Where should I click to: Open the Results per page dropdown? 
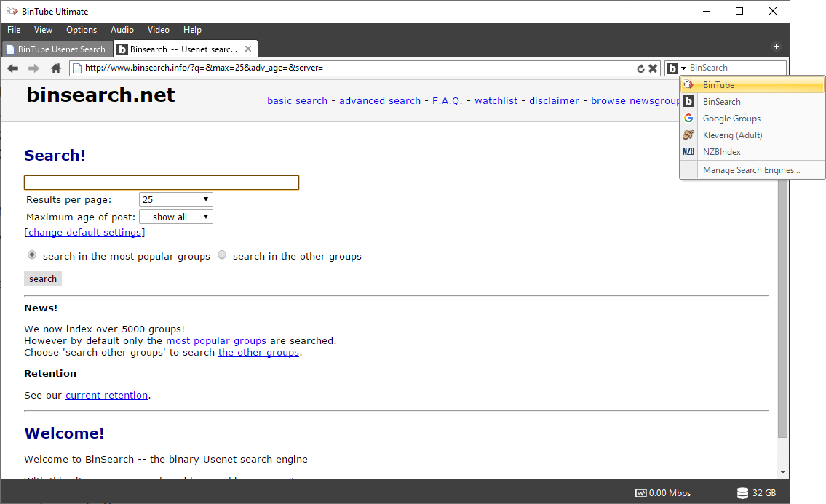click(176, 199)
